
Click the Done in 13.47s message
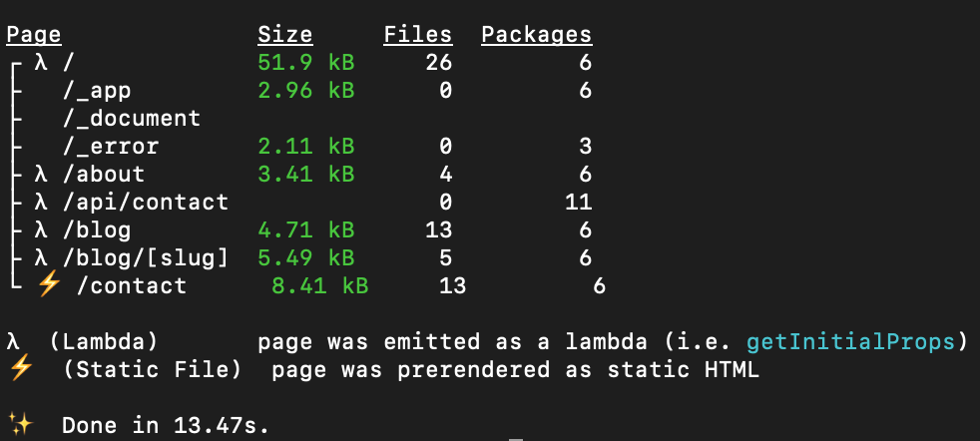point(166,425)
